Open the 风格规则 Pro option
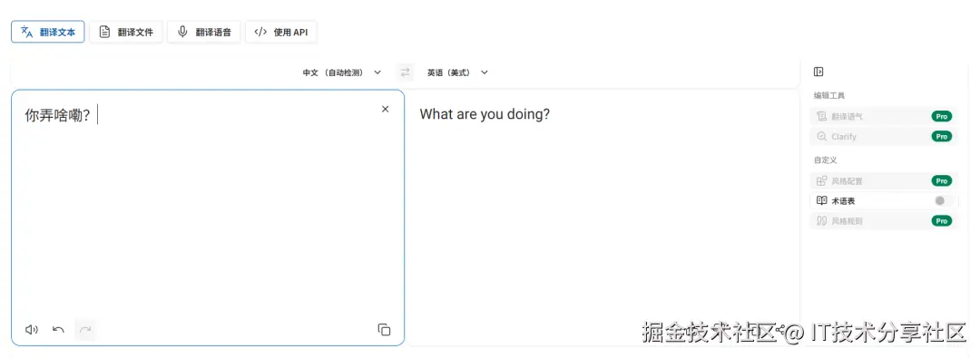Screen dimensions: 980x358 coord(884,220)
